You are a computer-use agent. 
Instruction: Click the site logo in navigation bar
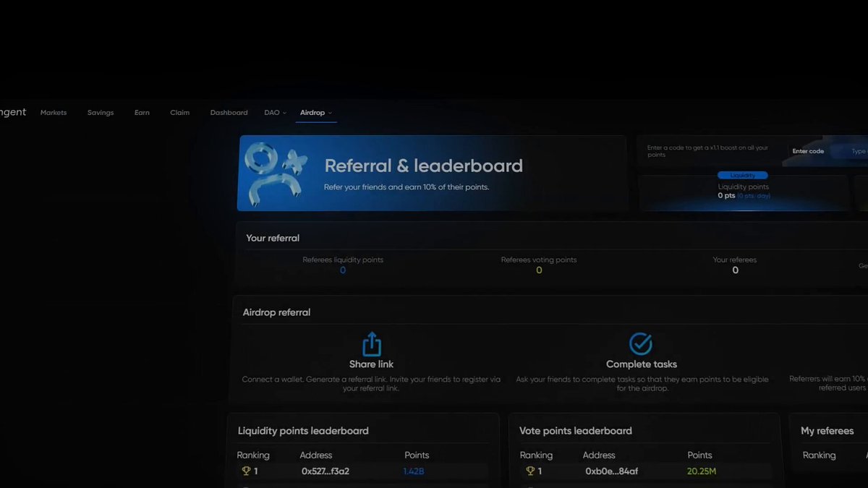click(x=13, y=112)
